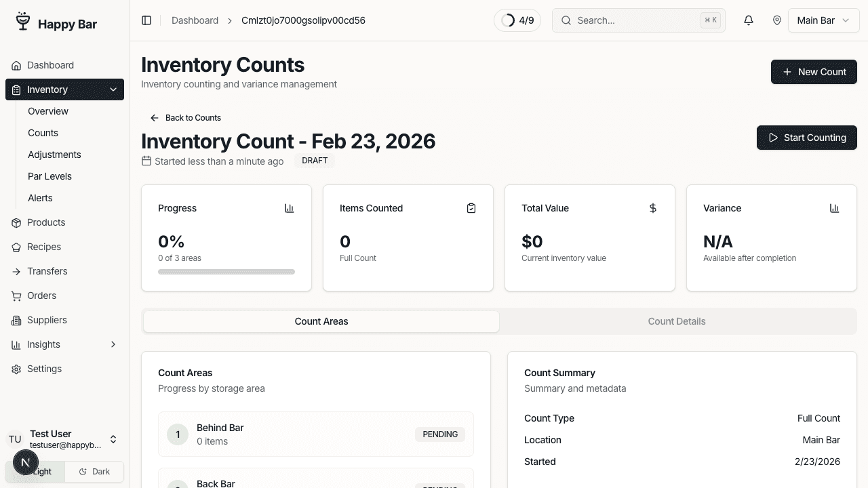Click the clipboard icon on Items Counted card
This screenshot has height=488, width=868.
(x=471, y=208)
